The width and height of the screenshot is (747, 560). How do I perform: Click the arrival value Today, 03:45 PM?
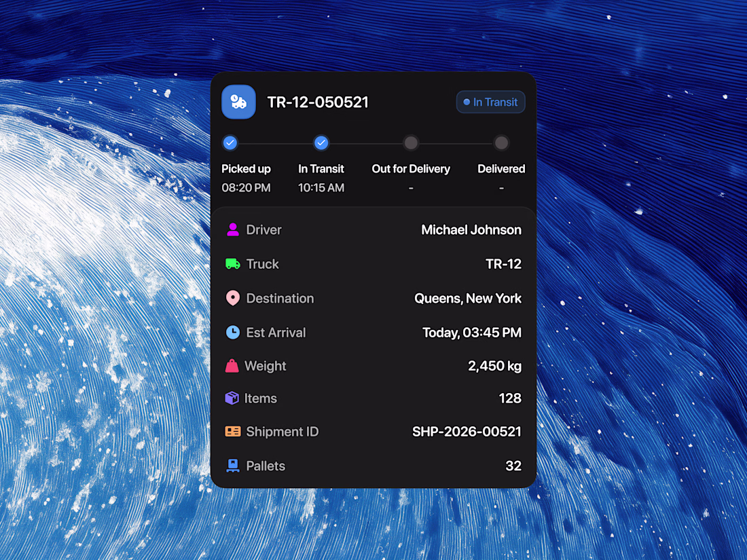pyautogui.click(x=472, y=333)
